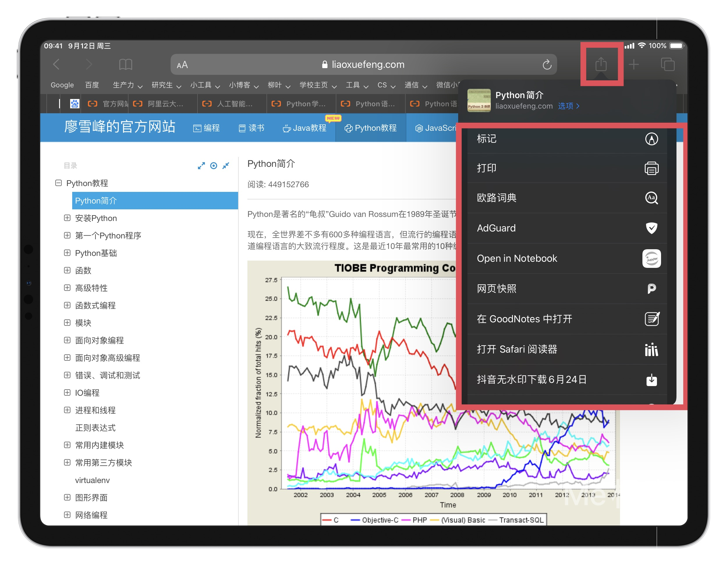
Task: Expand the 网络编程 chapter
Action: [x=67, y=515]
